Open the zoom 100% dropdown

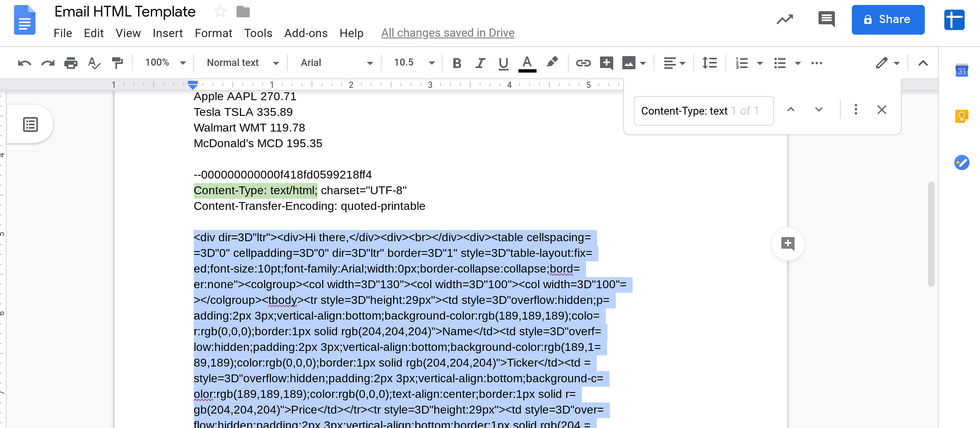pos(166,63)
